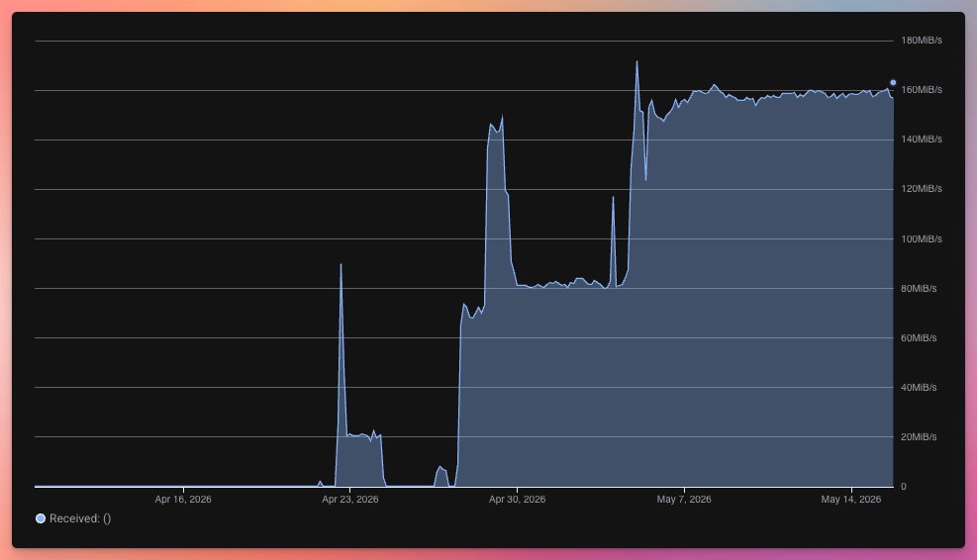Click the 'Apr 30, 2026' axis label
Viewport: 977px width, 560px height.
[x=517, y=499]
